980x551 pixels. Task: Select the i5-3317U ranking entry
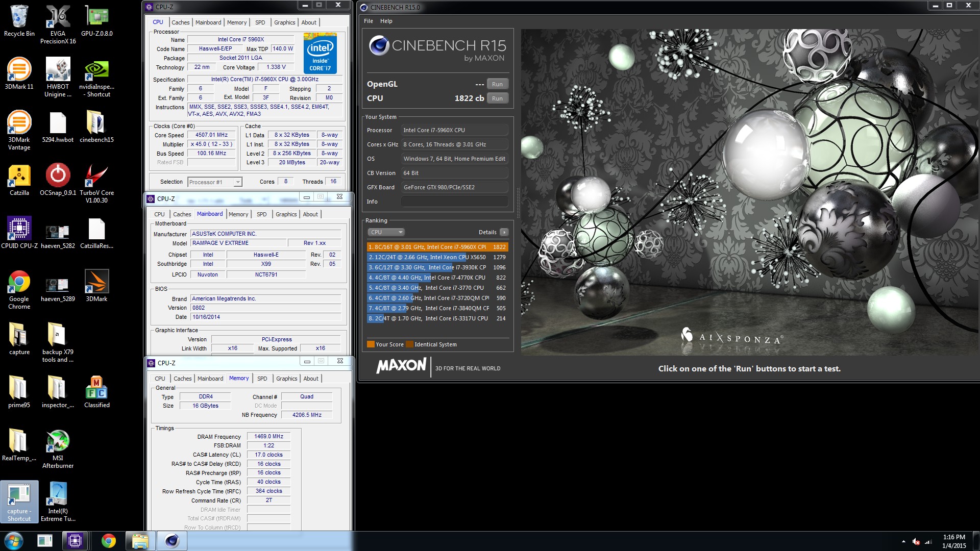[x=437, y=318]
